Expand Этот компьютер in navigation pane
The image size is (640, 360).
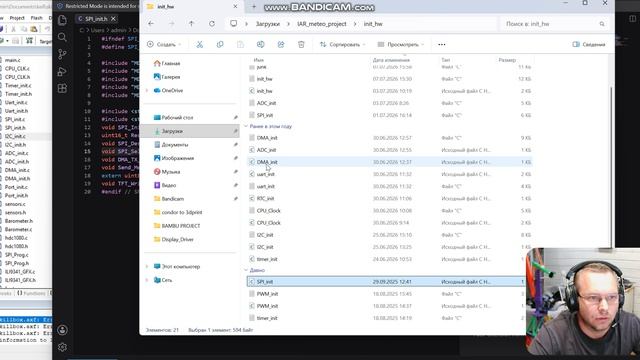(147, 267)
